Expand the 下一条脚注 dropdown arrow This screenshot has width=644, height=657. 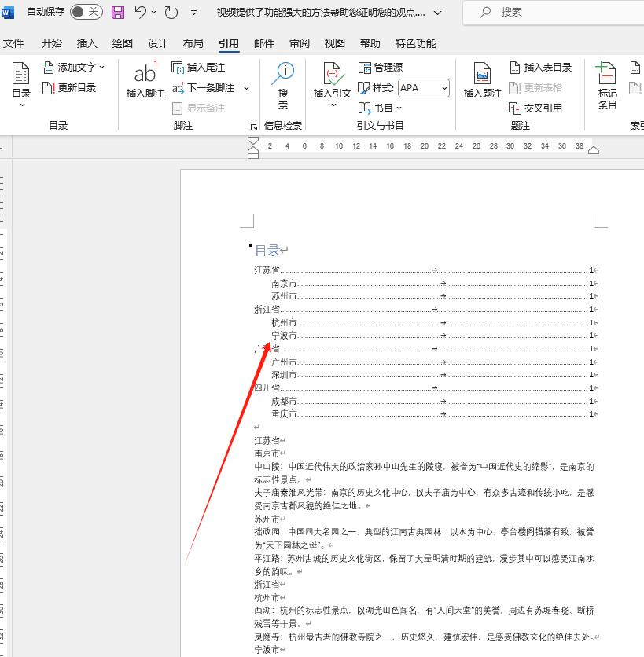coord(246,87)
